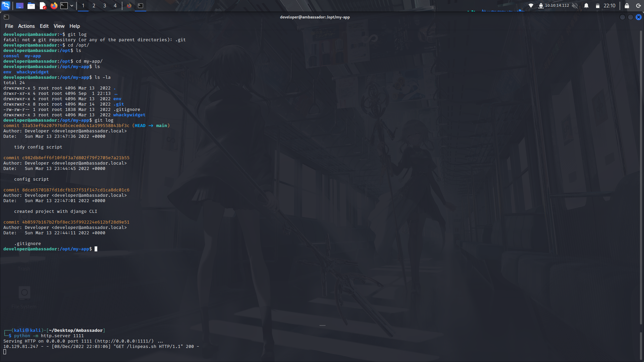Open the file manager from the taskbar
The width and height of the screenshot is (644, 362).
(x=31, y=6)
